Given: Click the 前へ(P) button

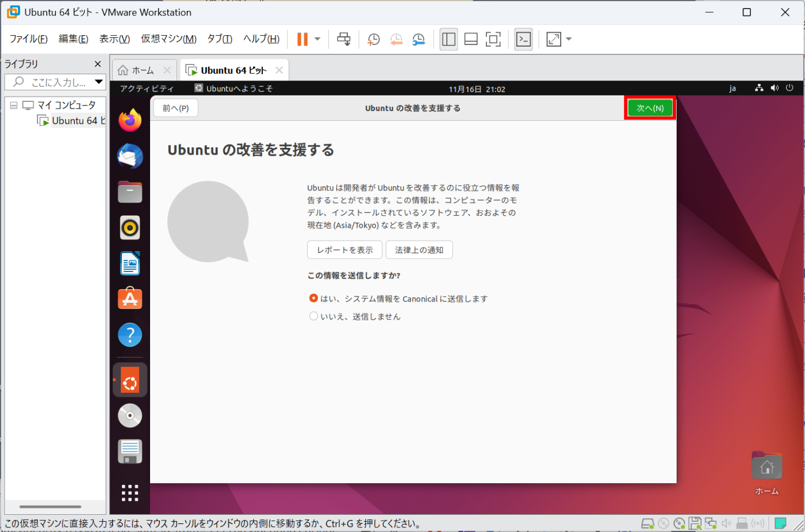Looking at the screenshot, I should click(175, 108).
